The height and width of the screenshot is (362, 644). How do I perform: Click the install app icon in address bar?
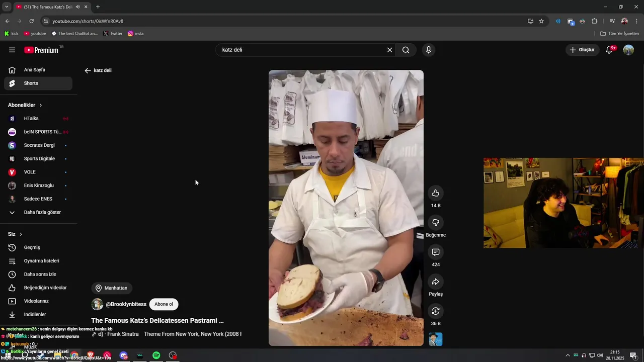pyautogui.click(x=530, y=21)
